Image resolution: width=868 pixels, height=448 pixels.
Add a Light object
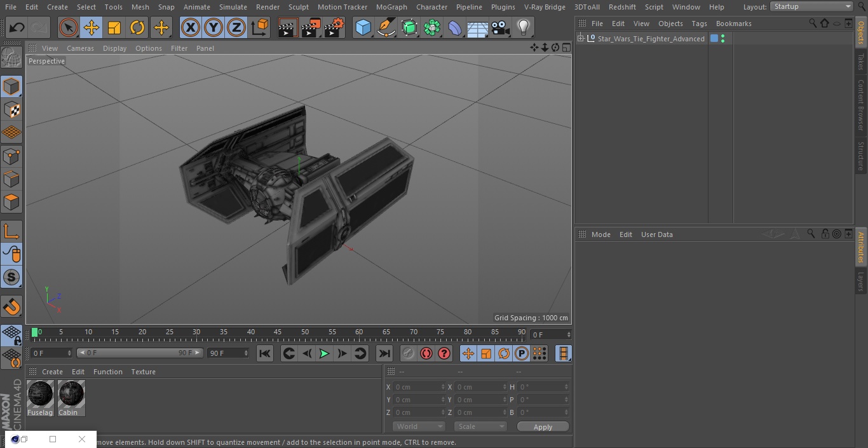(x=523, y=27)
